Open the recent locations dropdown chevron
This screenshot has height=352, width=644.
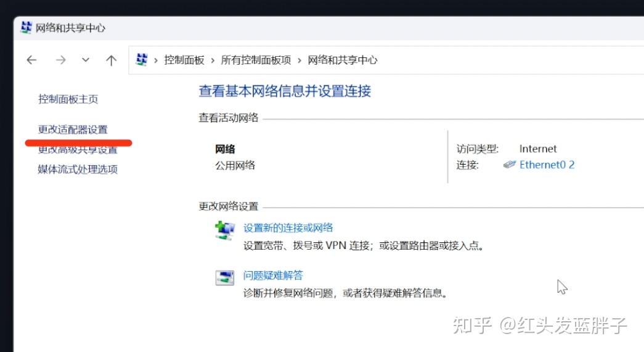tap(86, 60)
